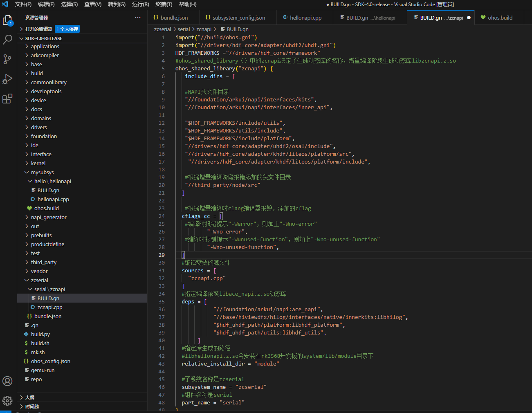Image resolution: width=532 pixels, height=413 pixels.
Task: Expand the applications folder
Action: pos(82,46)
